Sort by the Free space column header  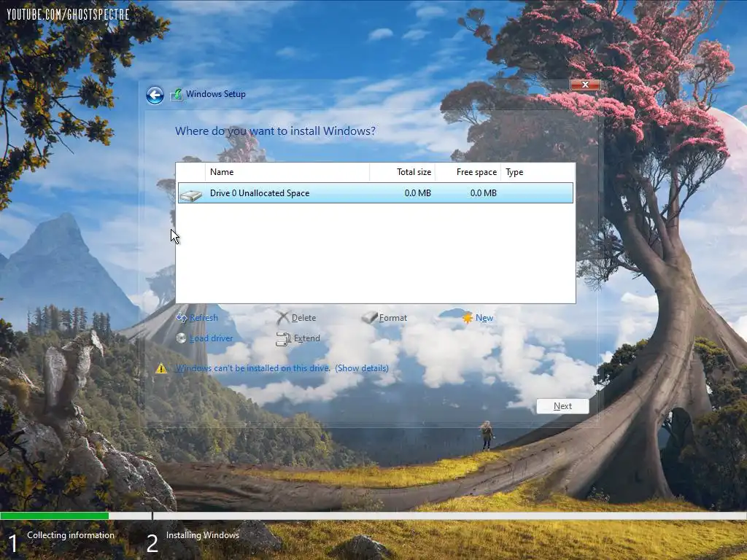click(x=468, y=172)
